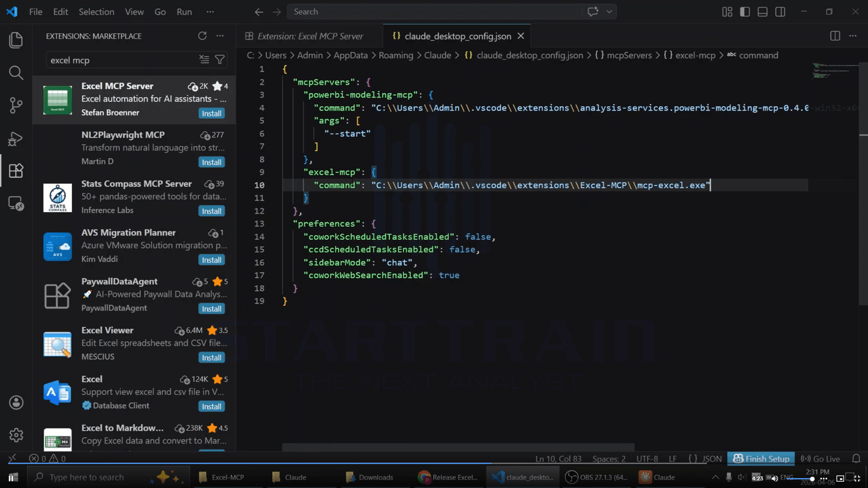Open Source Control view icon
The height and width of the screenshot is (488, 868).
click(x=16, y=105)
